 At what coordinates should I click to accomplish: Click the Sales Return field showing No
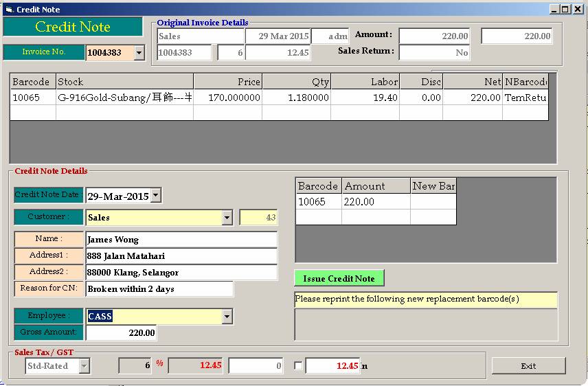click(x=434, y=52)
